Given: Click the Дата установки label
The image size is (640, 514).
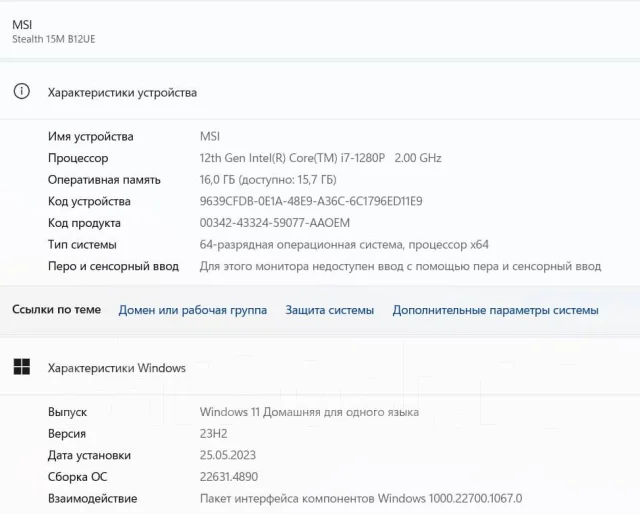Looking at the screenshot, I should click(89, 456).
